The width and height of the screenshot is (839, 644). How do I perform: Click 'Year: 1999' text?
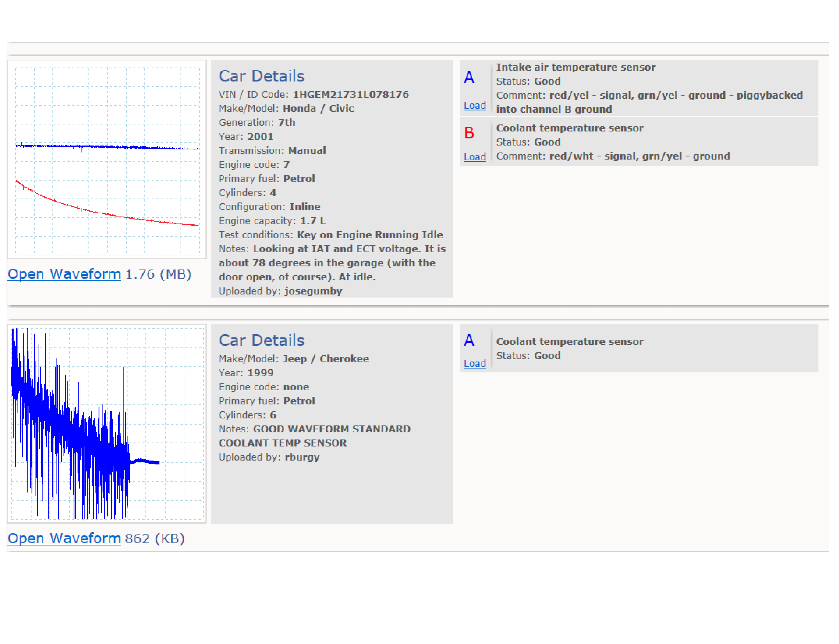pos(246,373)
